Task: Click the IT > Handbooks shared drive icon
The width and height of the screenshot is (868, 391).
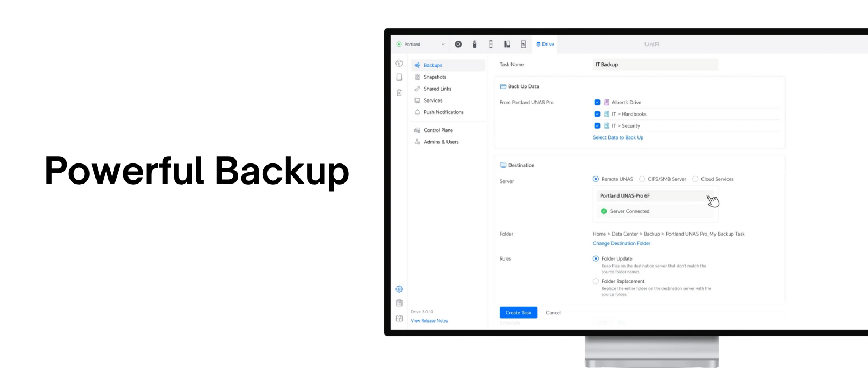Action: (607, 114)
